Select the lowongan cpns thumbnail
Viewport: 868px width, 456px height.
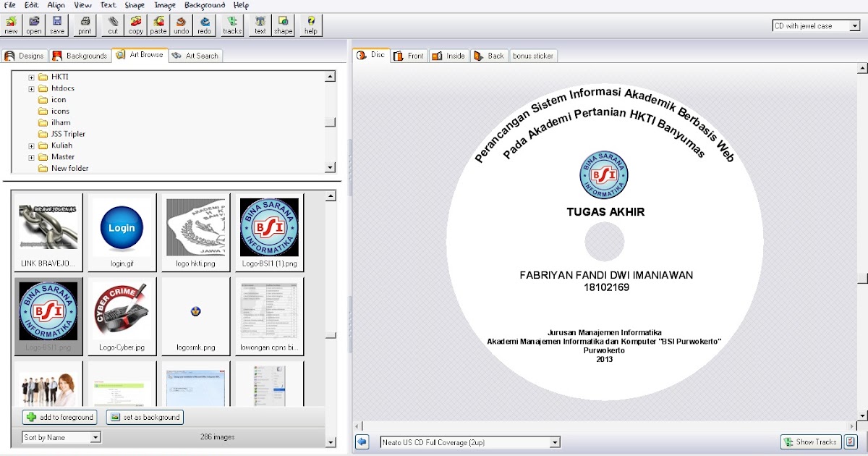(x=269, y=316)
